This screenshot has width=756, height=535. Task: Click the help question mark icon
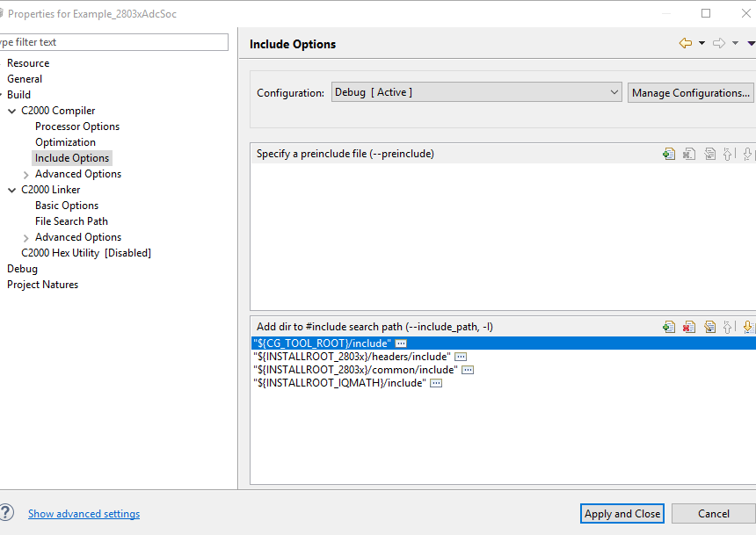6,513
